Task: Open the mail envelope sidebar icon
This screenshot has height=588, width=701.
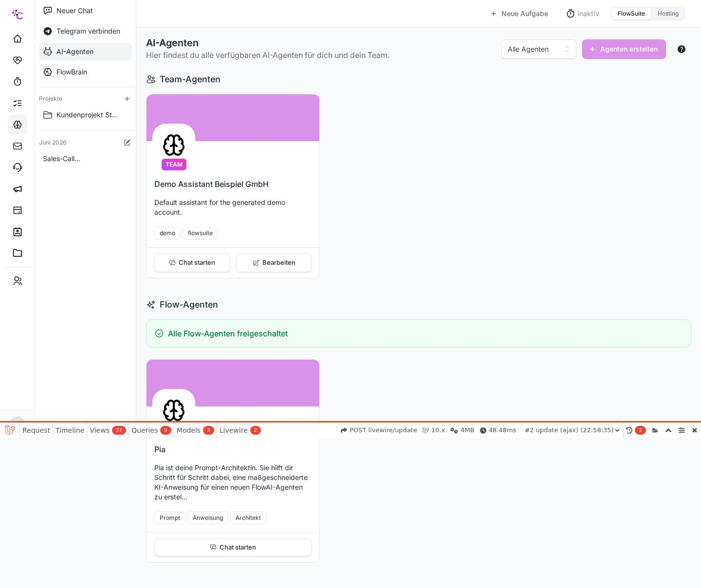Action: [18, 146]
